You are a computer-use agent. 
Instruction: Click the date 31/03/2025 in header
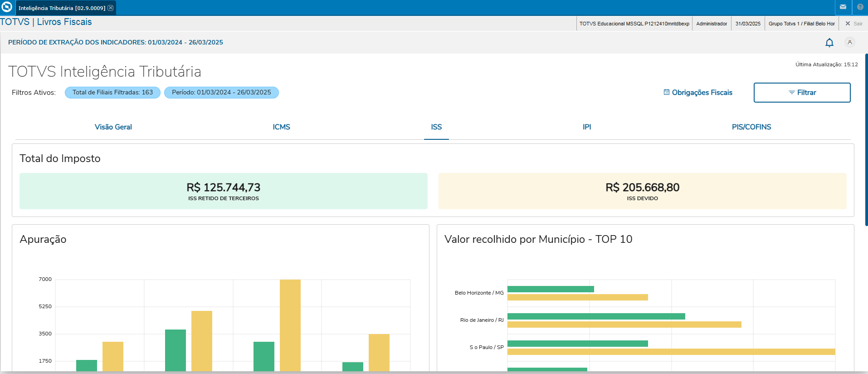(x=748, y=24)
